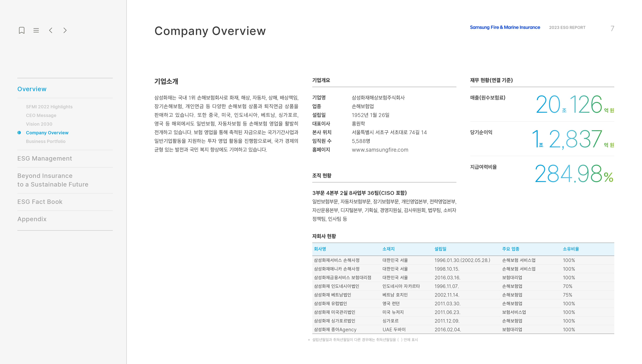Expand Beyond Insurance to a Sustainable Future
This screenshot has height=364, width=642.
[x=53, y=180]
